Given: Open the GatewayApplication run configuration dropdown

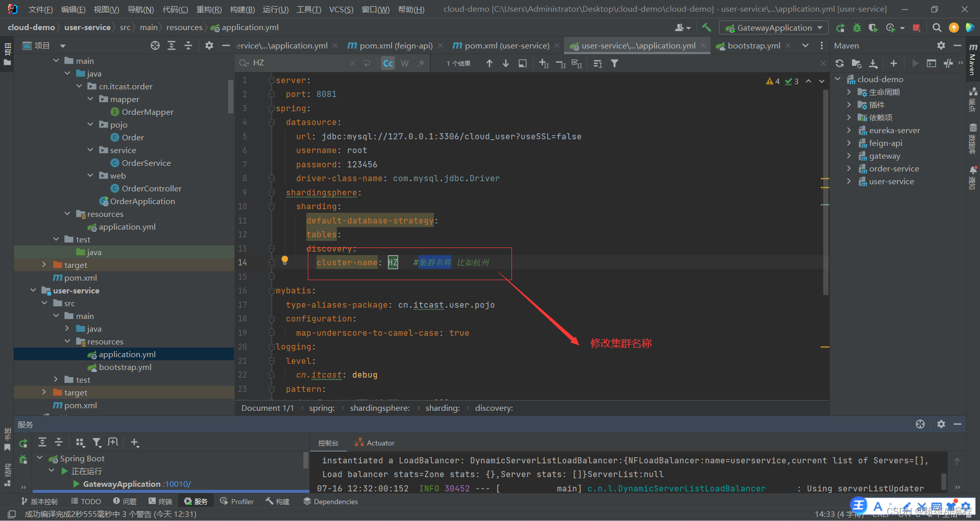Looking at the screenshot, I should tap(773, 28).
